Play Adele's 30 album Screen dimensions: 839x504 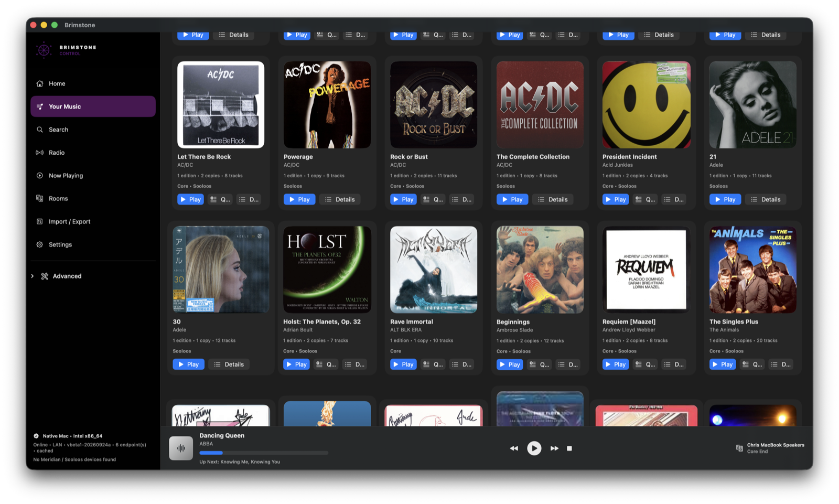click(x=189, y=364)
